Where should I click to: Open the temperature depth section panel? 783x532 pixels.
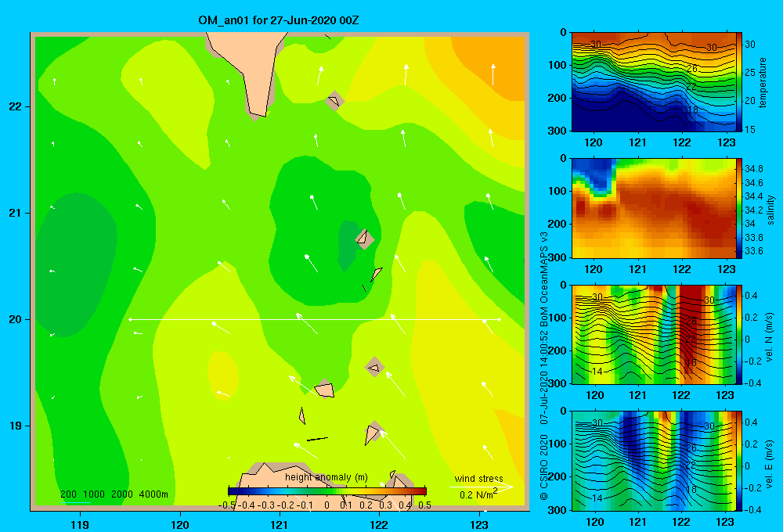pyautogui.click(x=654, y=82)
